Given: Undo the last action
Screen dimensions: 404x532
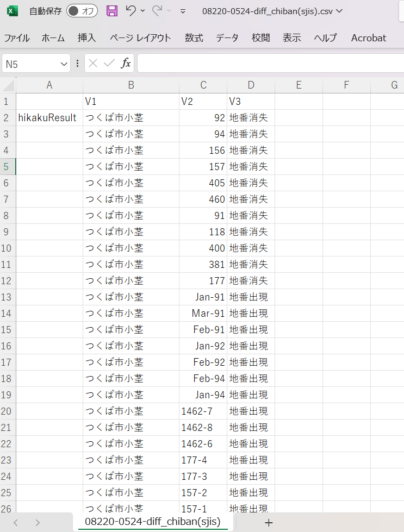Looking at the screenshot, I should pos(130,10).
